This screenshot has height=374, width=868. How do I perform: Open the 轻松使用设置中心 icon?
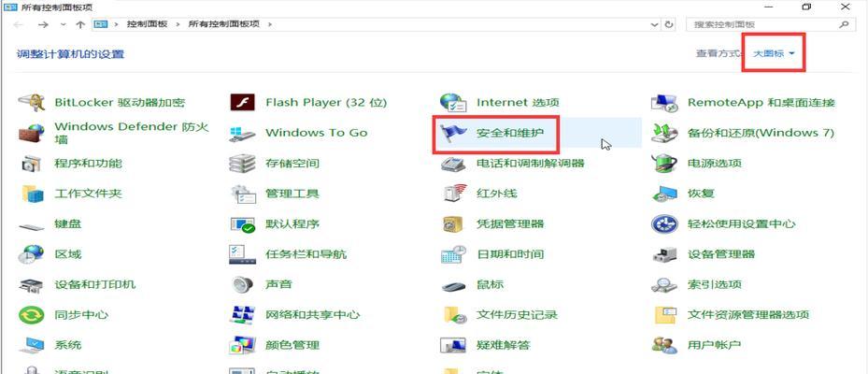(664, 223)
